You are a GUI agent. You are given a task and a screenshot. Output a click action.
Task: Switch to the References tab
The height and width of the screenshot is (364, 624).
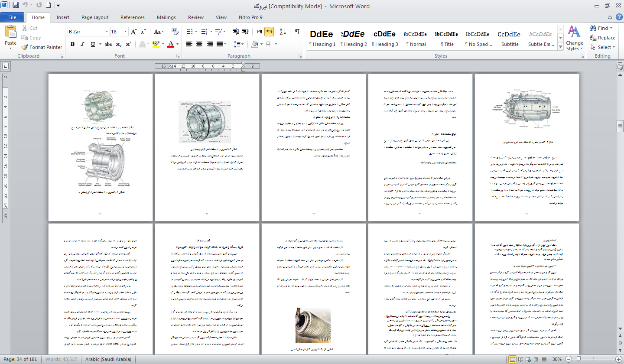[132, 17]
